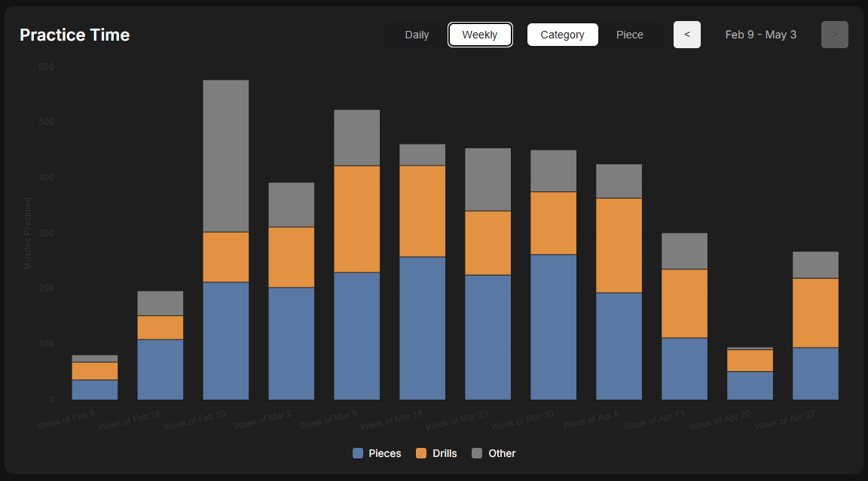Select the gray Other segment for Week of Feb 23
The image size is (868, 481).
226,156
